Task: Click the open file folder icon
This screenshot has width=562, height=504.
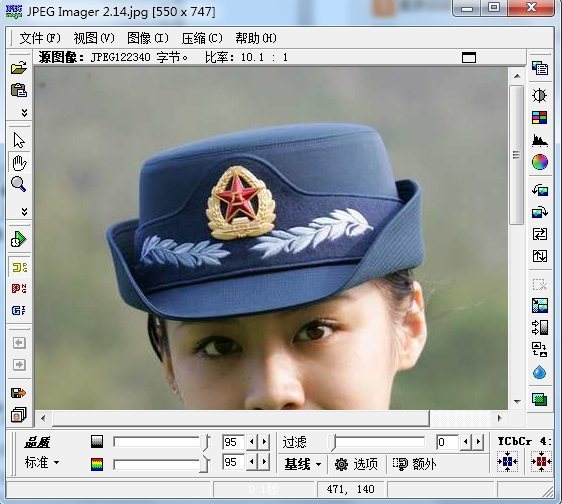Action: (19, 67)
